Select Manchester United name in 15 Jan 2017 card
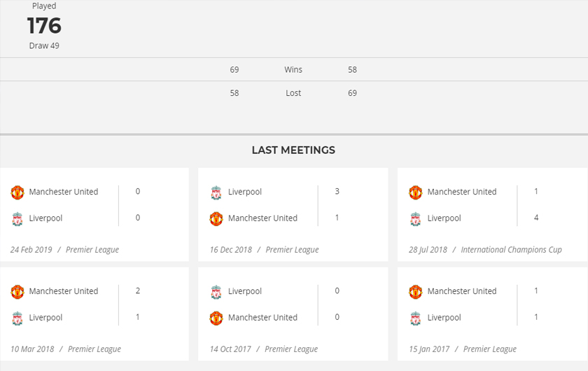This screenshot has height=371, width=588. pyautogui.click(x=462, y=291)
